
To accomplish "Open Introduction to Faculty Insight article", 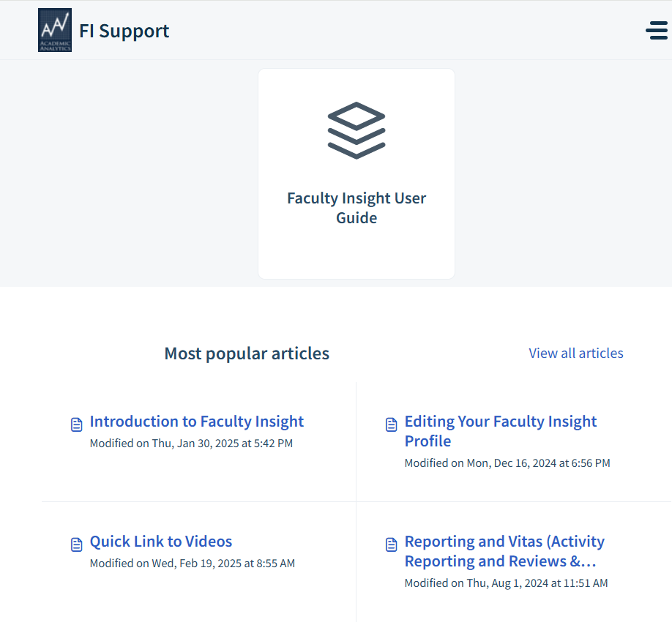I will tap(197, 422).
